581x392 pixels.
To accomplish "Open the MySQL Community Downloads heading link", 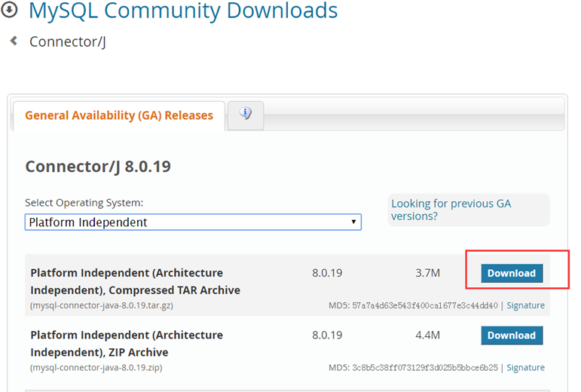I will 183,10.
